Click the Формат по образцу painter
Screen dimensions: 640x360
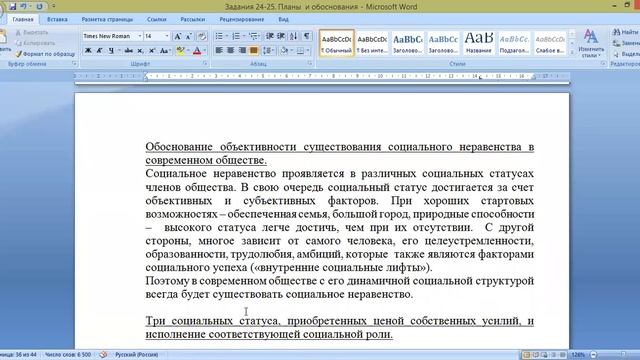[45, 54]
